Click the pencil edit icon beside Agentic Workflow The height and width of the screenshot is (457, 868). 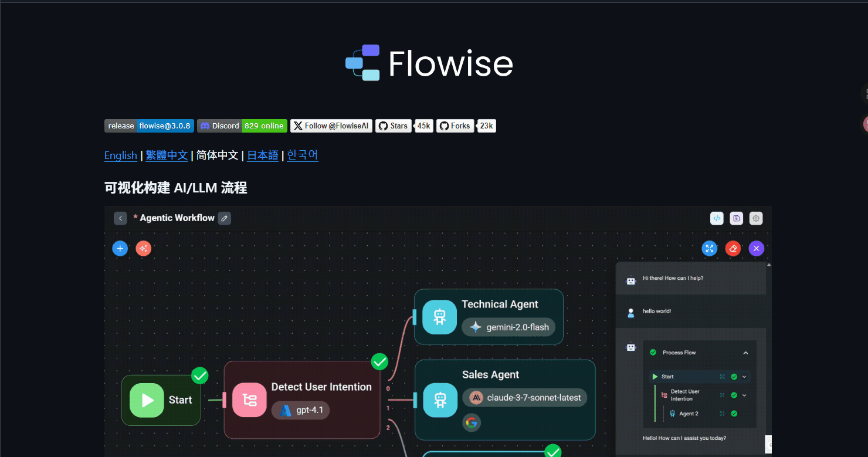[x=224, y=218]
